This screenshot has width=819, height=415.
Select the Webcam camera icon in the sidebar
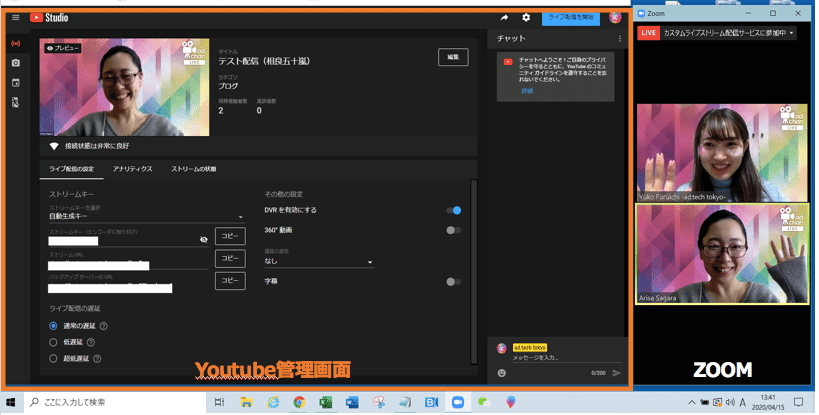(x=16, y=63)
